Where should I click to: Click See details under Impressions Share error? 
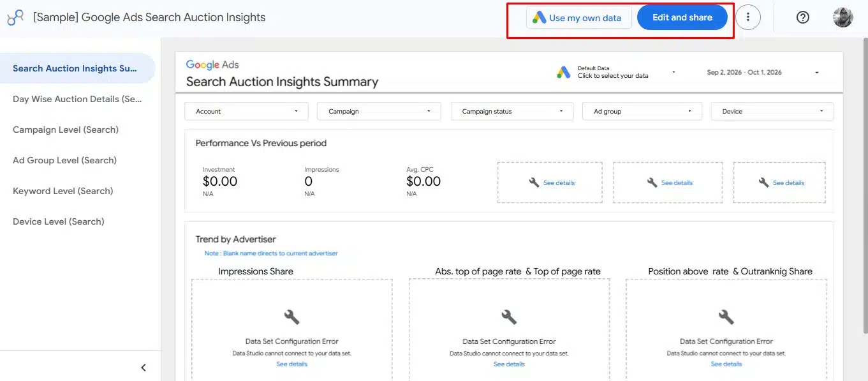tap(291, 364)
